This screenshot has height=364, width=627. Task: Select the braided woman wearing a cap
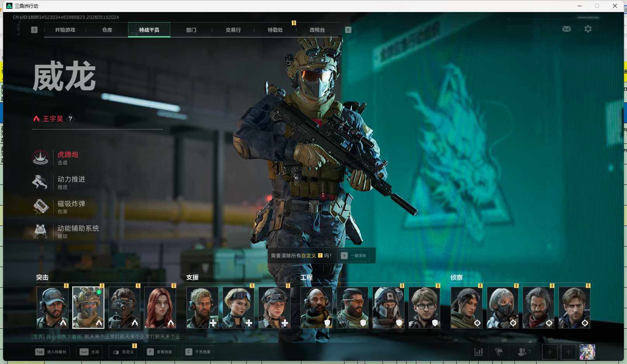(x=274, y=307)
